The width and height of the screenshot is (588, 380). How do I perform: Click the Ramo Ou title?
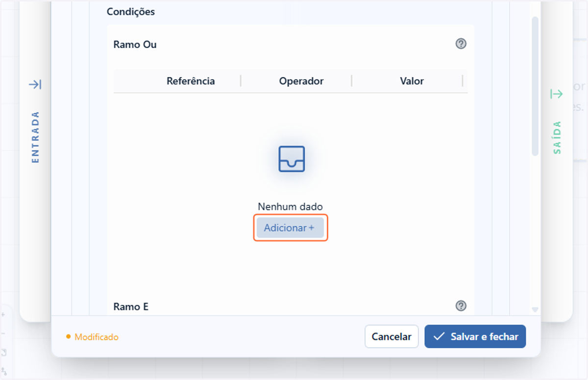[135, 44]
